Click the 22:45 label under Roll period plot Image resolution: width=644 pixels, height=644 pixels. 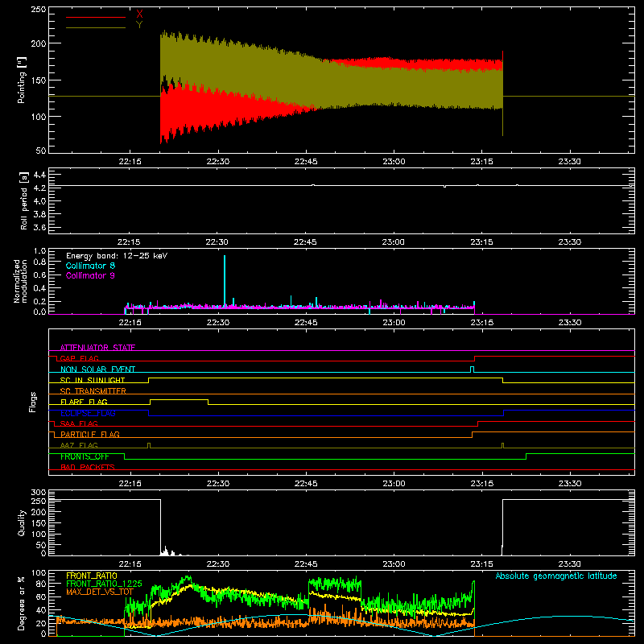[x=305, y=242]
